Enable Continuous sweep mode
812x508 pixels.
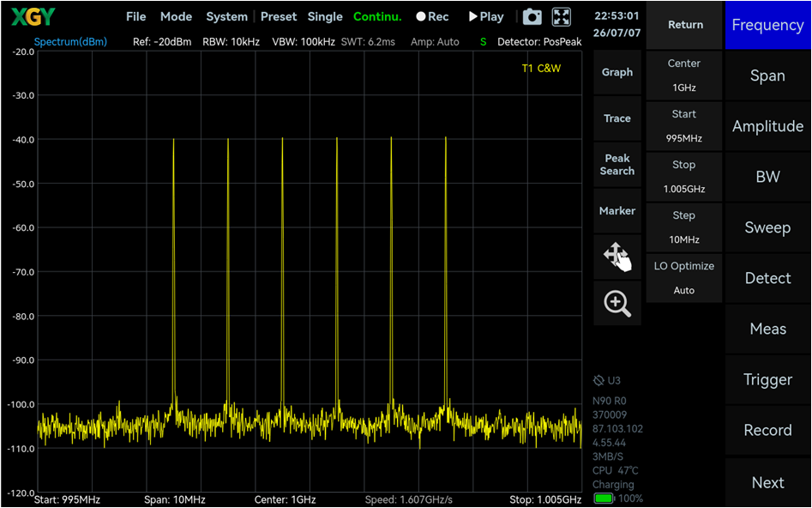tap(377, 16)
